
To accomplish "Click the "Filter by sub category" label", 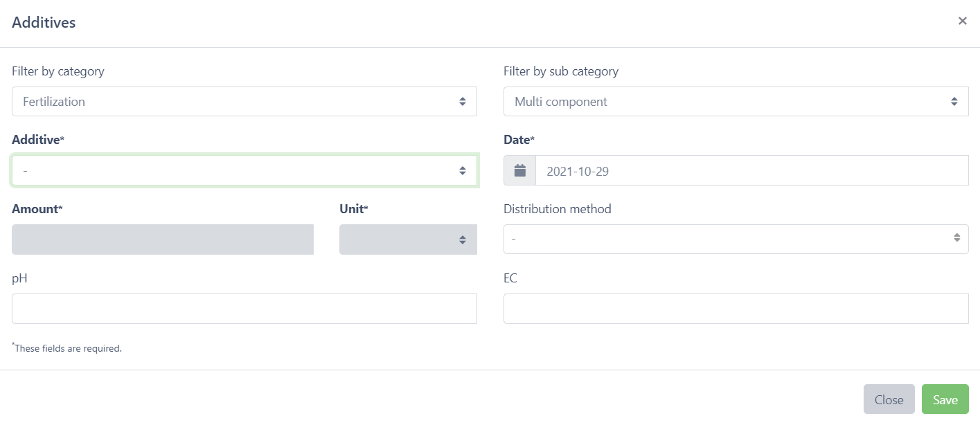I will pyautogui.click(x=560, y=71).
